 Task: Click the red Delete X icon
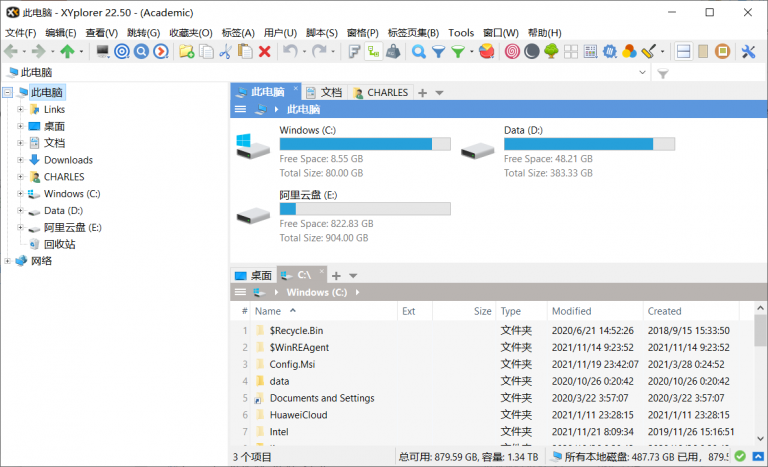pyautogui.click(x=265, y=52)
